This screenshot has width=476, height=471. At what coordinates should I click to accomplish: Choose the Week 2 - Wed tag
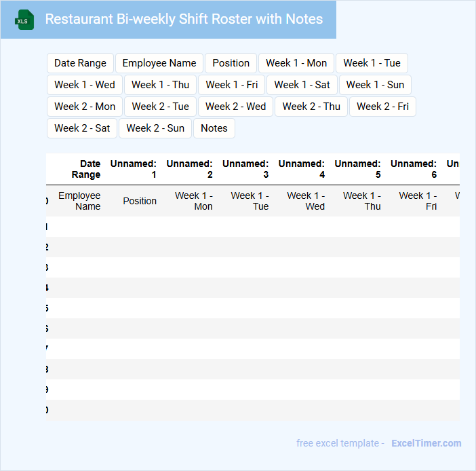coord(236,107)
